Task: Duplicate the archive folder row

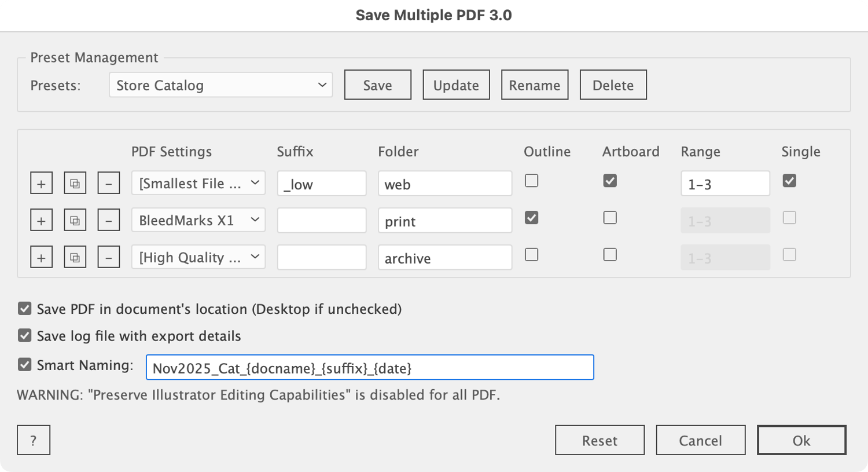Action: click(75, 258)
